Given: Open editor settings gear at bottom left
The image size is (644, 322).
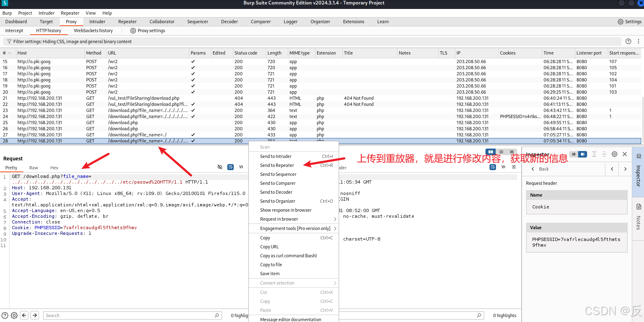Looking at the screenshot, I should 14,315.
